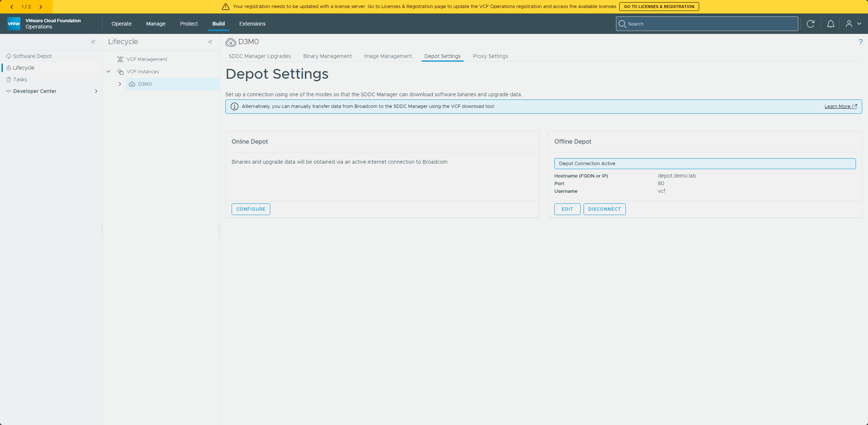Open the help question mark icon
Image resolution: width=868 pixels, height=425 pixels.
click(860, 42)
